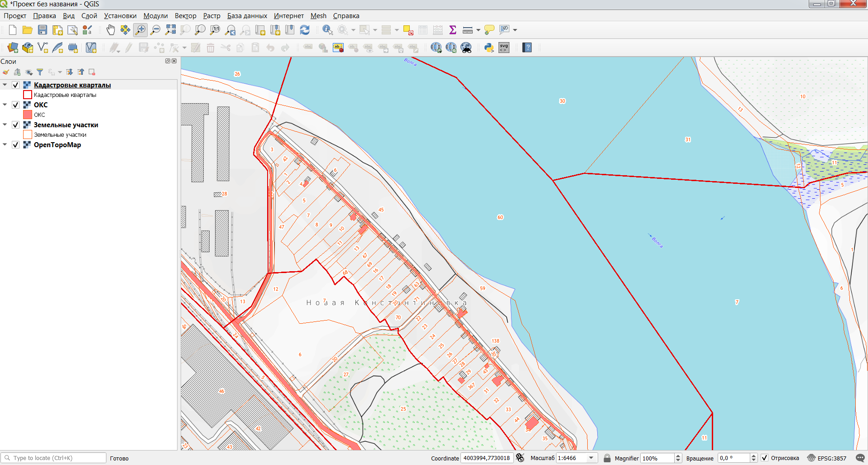Open the Python console
The height and width of the screenshot is (465, 868).
(x=489, y=48)
